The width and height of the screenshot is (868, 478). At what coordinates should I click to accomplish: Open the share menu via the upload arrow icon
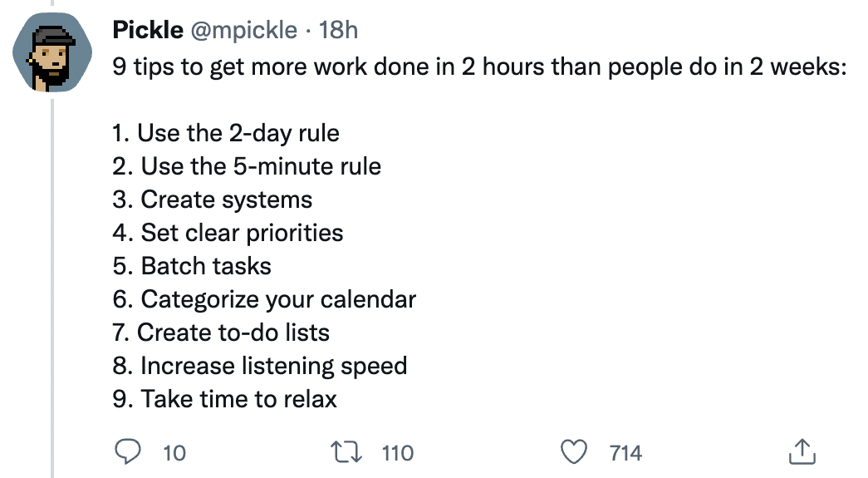[x=802, y=451]
